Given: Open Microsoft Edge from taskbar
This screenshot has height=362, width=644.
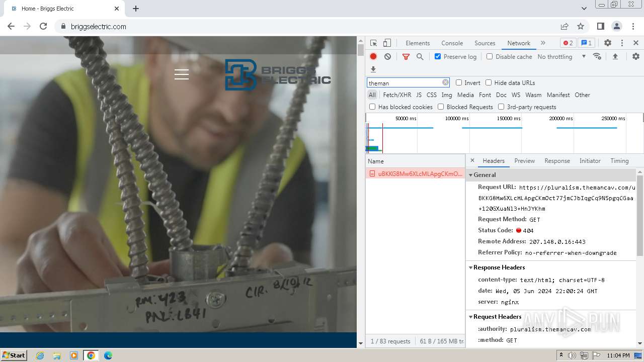Looking at the screenshot, I should pos(108,355).
